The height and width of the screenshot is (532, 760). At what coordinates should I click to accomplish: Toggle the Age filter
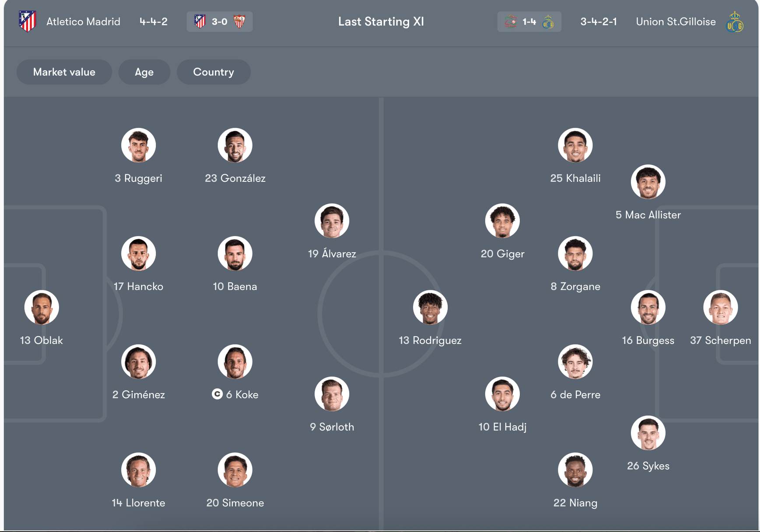point(144,72)
